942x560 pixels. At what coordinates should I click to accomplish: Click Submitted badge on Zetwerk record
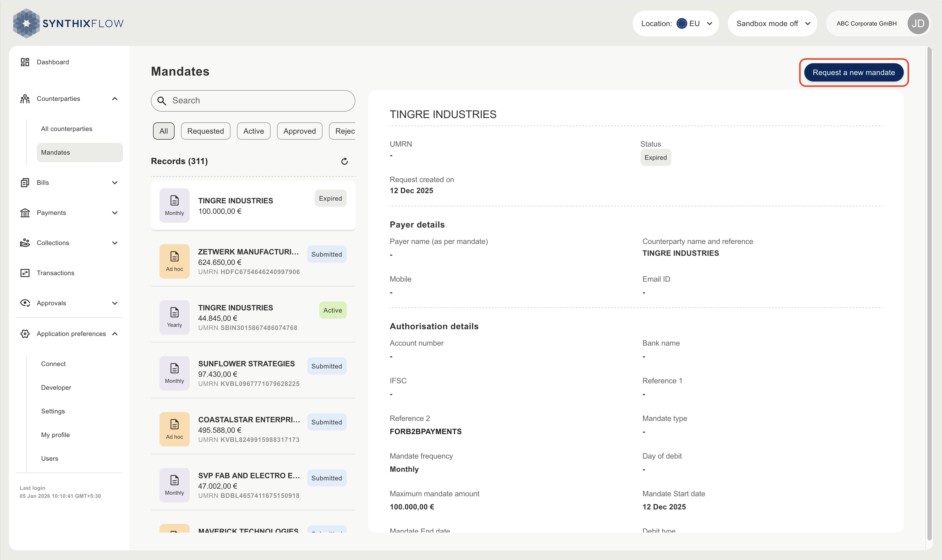click(x=327, y=254)
